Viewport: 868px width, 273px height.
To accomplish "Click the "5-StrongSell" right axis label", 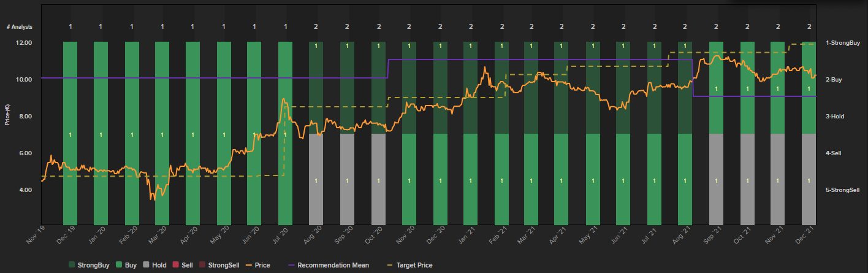I will 843,190.
